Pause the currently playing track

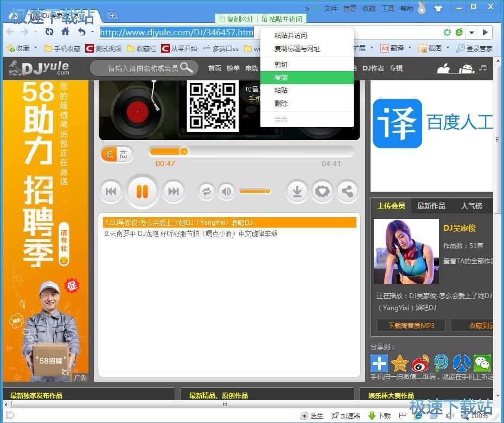[x=142, y=191]
